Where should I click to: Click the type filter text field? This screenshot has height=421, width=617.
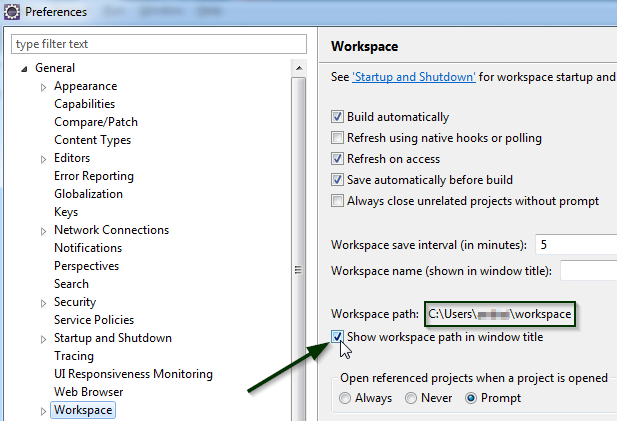click(159, 44)
